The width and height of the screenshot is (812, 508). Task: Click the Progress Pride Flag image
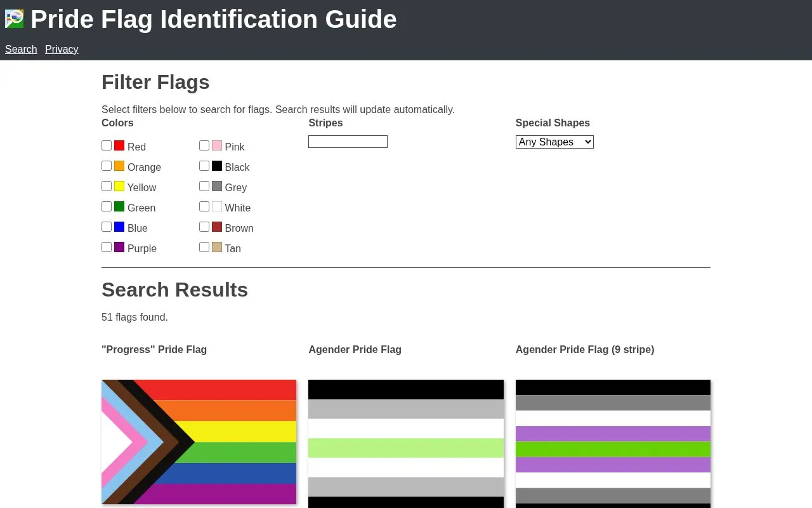point(199,442)
